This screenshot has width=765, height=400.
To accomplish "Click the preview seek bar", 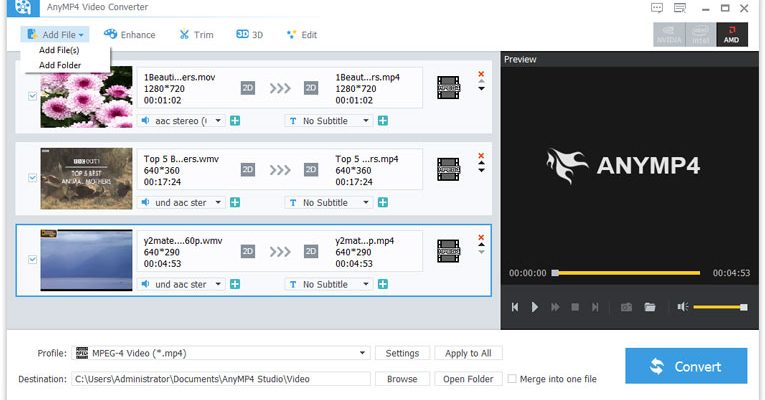I will pyautogui.click(x=626, y=273).
